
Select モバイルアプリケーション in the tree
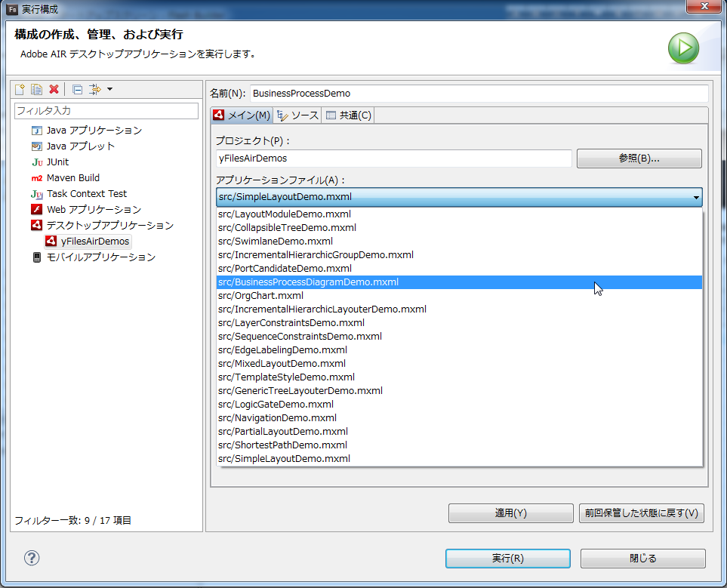point(94,257)
